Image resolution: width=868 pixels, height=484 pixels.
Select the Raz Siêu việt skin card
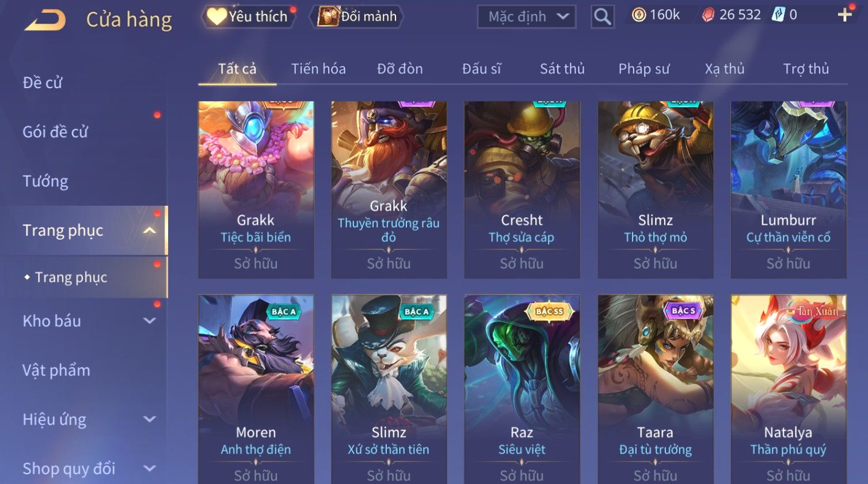click(x=521, y=390)
